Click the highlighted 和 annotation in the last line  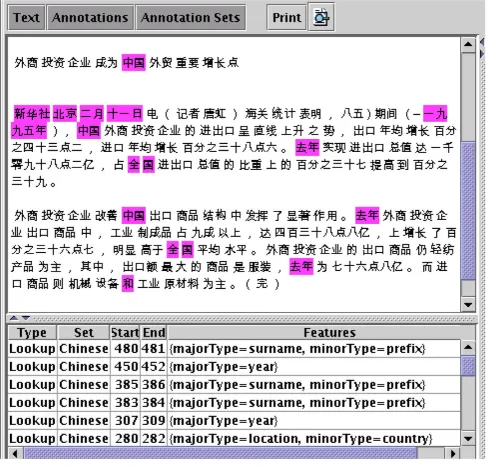[x=128, y=284]
